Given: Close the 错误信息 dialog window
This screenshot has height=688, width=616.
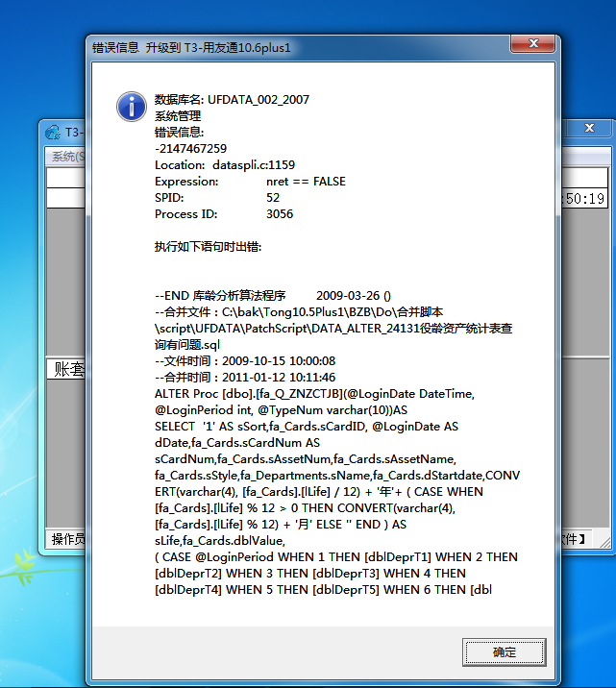Looking at the screenshot, I should click(533, 43).
